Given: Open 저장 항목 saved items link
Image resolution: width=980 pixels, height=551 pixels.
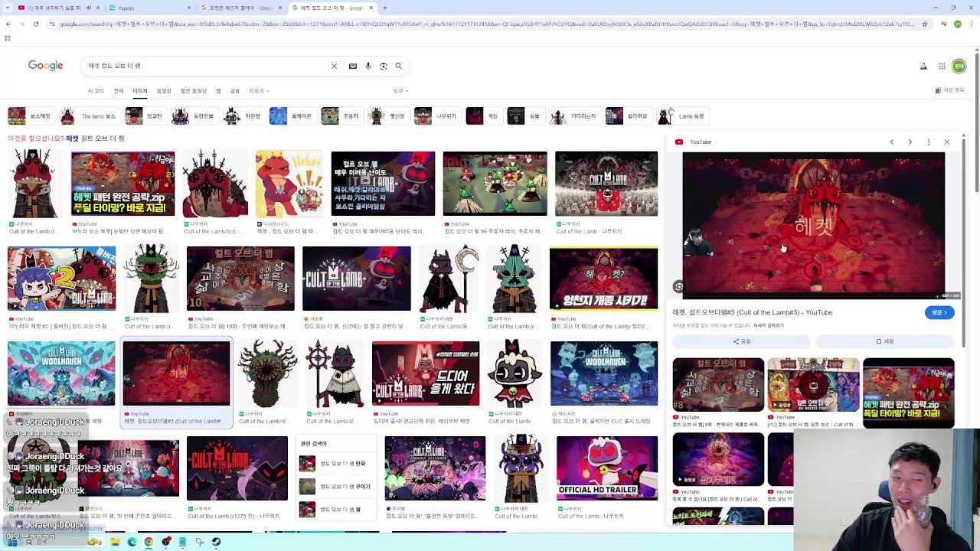Looking at the screenshot, I should pyautogui.click(x=949, y=90).
